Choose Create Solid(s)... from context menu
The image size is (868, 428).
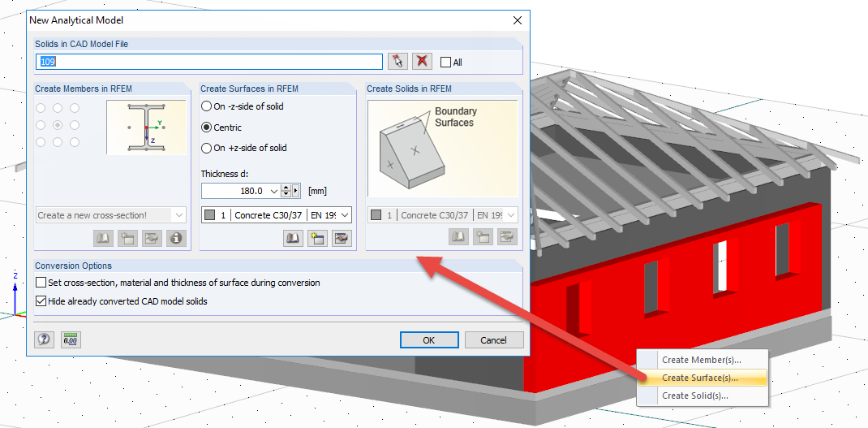click(702, 396)
